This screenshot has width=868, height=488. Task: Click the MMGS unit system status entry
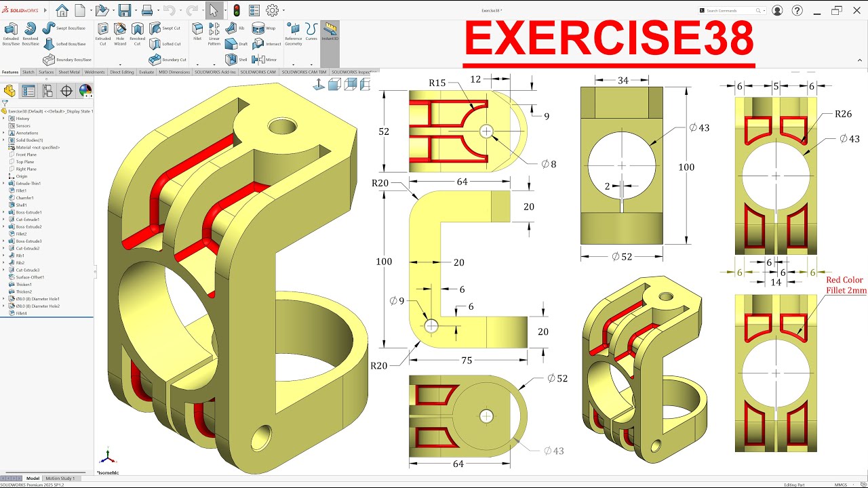point(841,485)
